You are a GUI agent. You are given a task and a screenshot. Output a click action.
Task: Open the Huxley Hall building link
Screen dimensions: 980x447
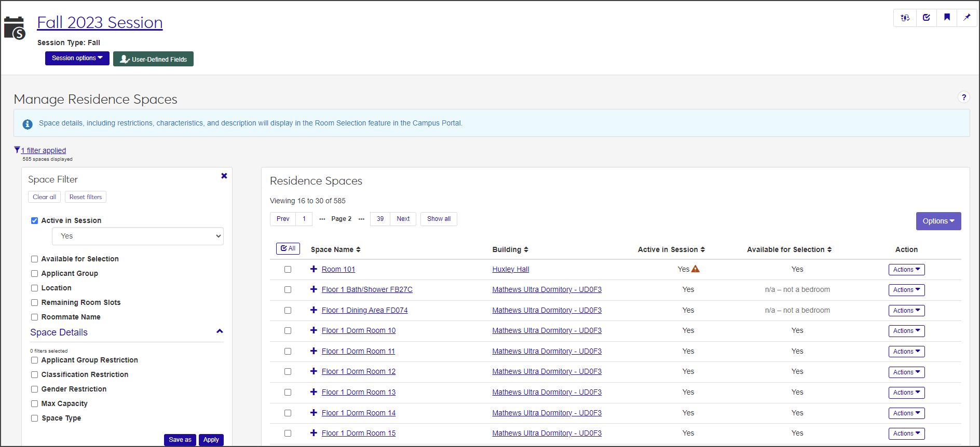pos(510,269)
